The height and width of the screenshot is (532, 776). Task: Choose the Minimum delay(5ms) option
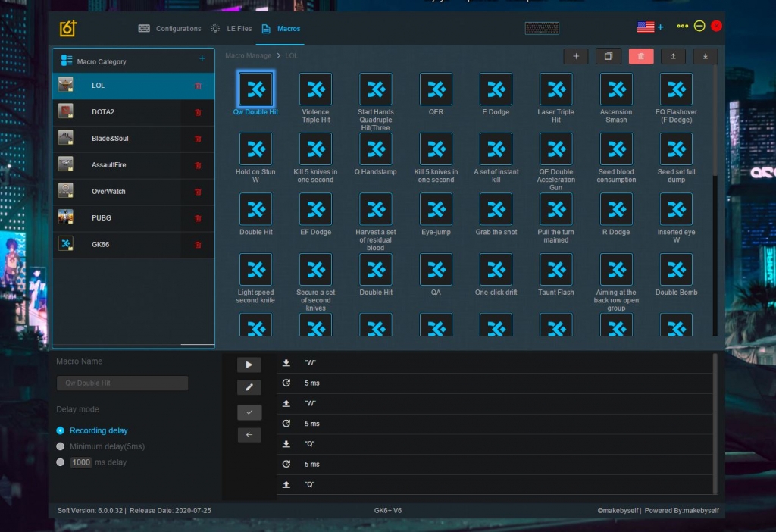(x=61, y=446)
